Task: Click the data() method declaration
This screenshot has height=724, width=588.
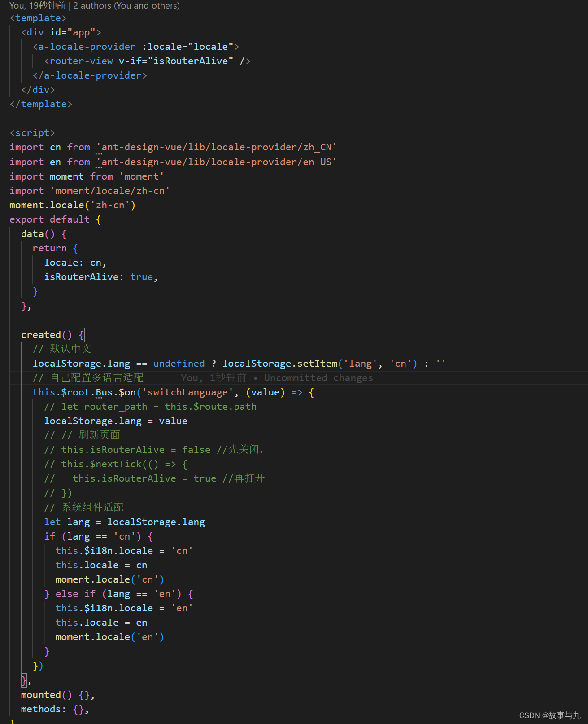Action: tap(44, 234)
